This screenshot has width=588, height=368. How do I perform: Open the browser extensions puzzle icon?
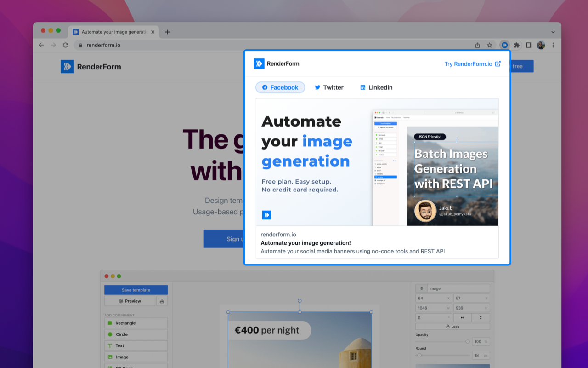coord(517,45)
